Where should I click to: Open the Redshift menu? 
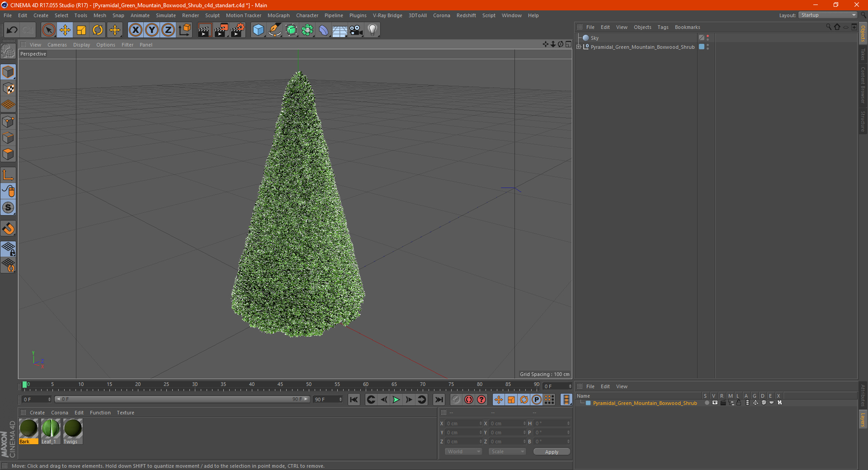pos(466,15)
